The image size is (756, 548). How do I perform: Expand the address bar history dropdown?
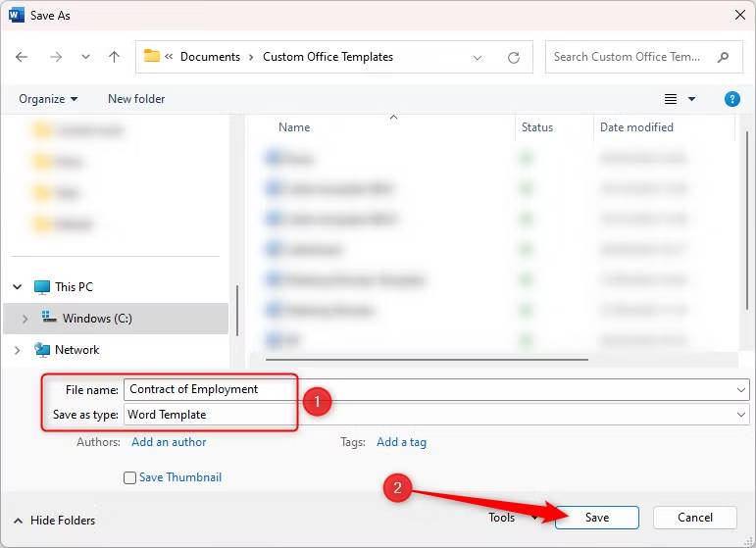pos(478,58)
